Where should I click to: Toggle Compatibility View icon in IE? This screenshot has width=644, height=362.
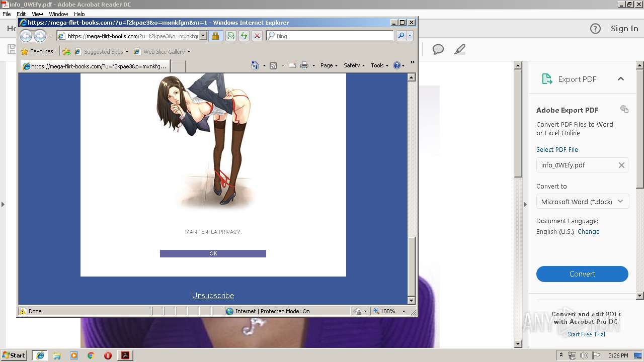(x=230, y=36)
